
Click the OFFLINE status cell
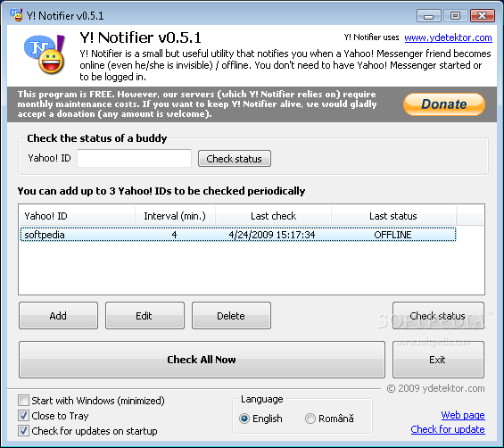(x=392, y=235)
